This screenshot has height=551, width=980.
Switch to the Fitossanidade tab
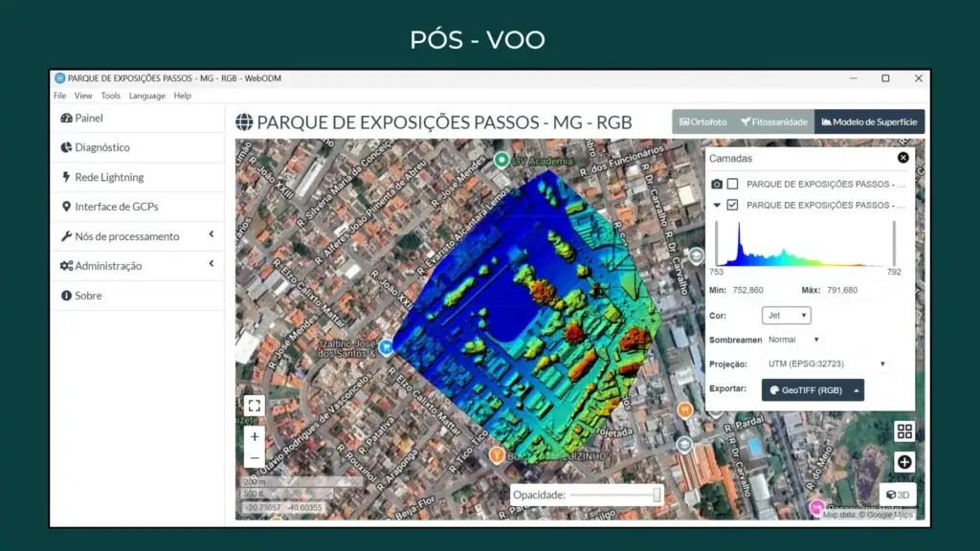(x=773, y=121)
